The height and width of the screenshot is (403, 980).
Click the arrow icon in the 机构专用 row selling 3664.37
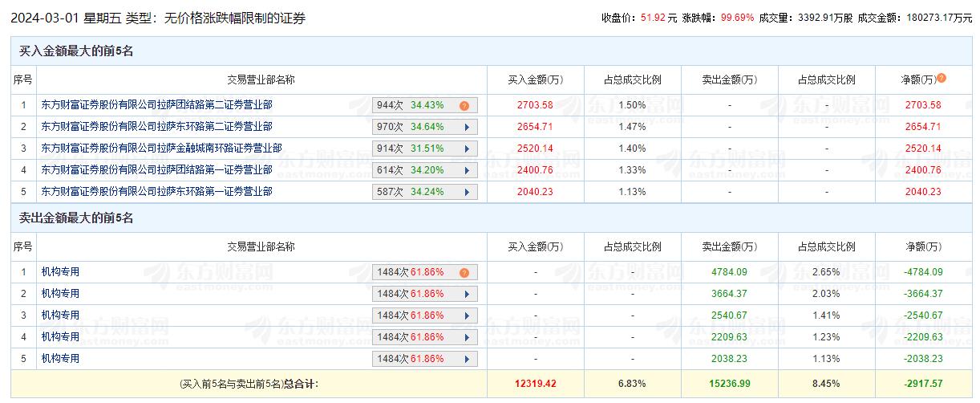click(465, 294)
